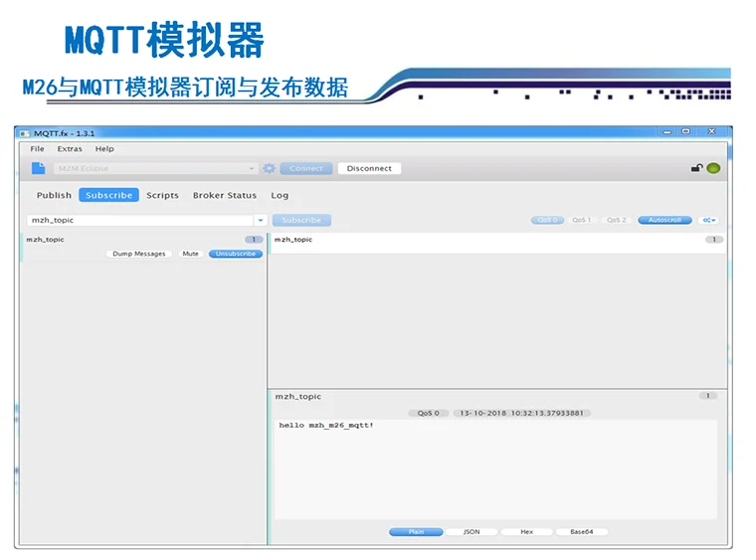
Task: Select Base64 payload format
Action: click(582, 532)
